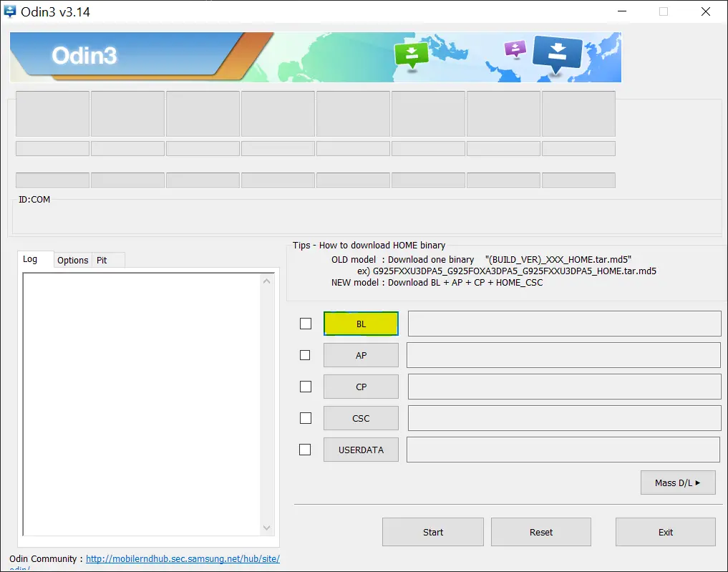Click the log scrollbar up arrow
Image resolution: width=728 pixels, height=572 pixels.
[266, 281]
